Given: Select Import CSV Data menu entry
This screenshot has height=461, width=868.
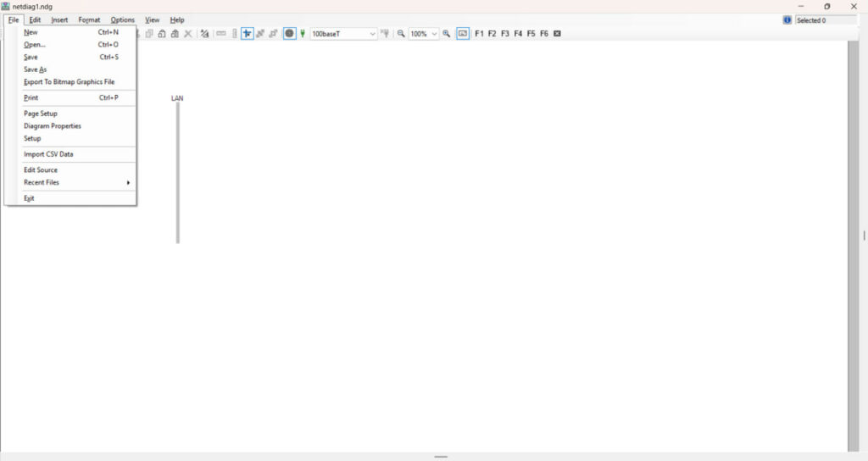Looking at the screenshot, I should 71,154.
